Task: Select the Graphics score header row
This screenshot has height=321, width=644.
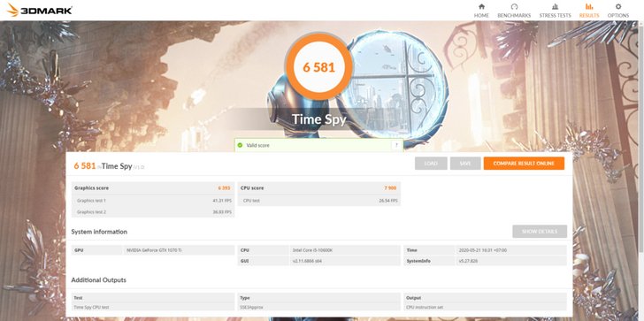Action: click(153, 188)
